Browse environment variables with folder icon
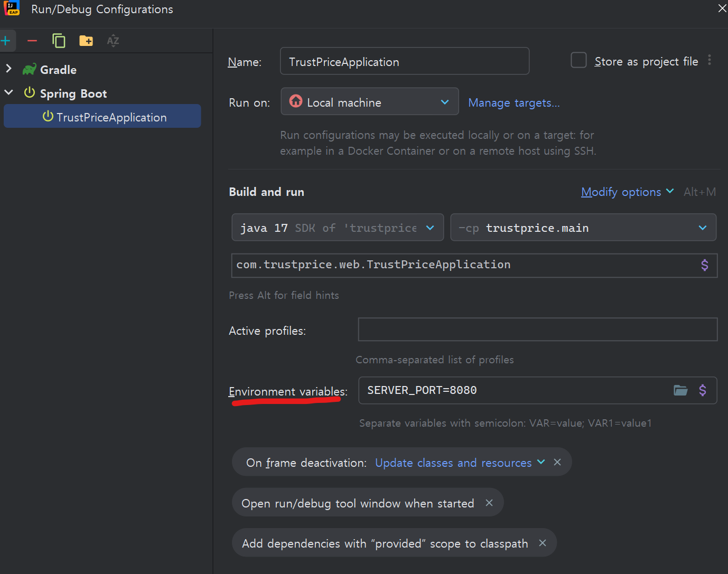Image resolution: width=728 pixels, height=574 pixels. tap(681, 390)
